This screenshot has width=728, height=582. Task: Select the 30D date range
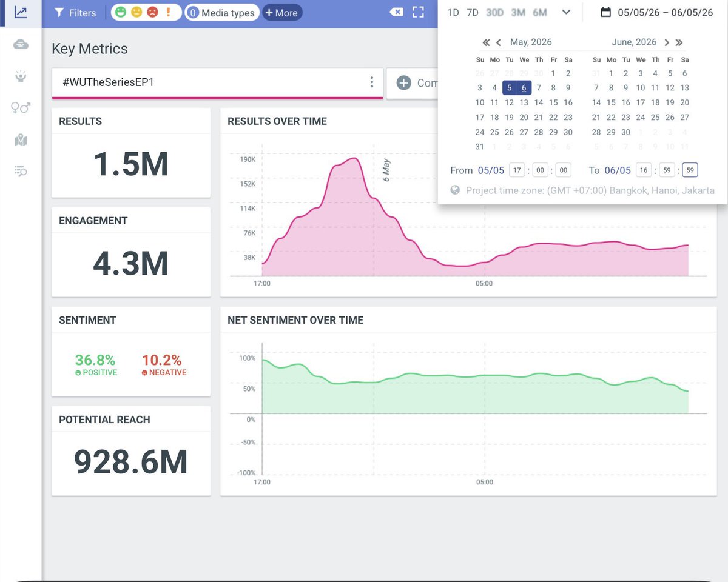pyautogui.click(x=495, y=12)
